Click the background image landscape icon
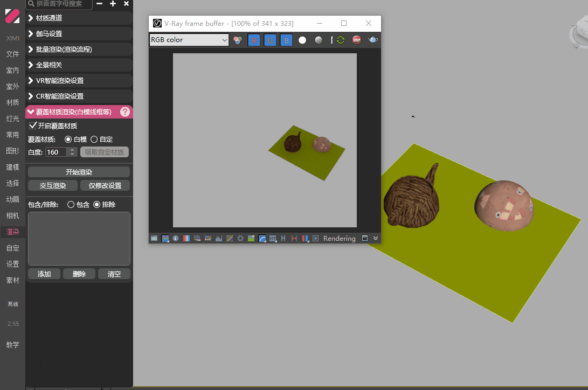588x390 pixels. point(251,238)
